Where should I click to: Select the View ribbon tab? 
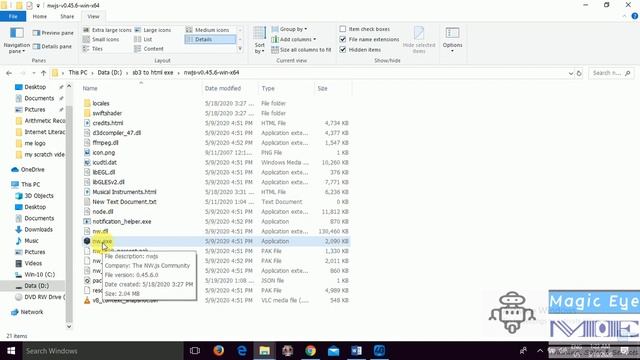(93, 16)
